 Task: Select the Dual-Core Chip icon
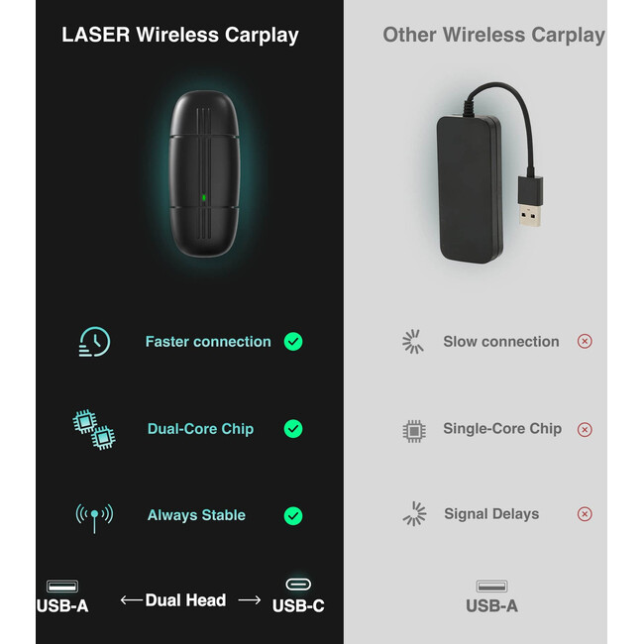(x=94, y=429)
